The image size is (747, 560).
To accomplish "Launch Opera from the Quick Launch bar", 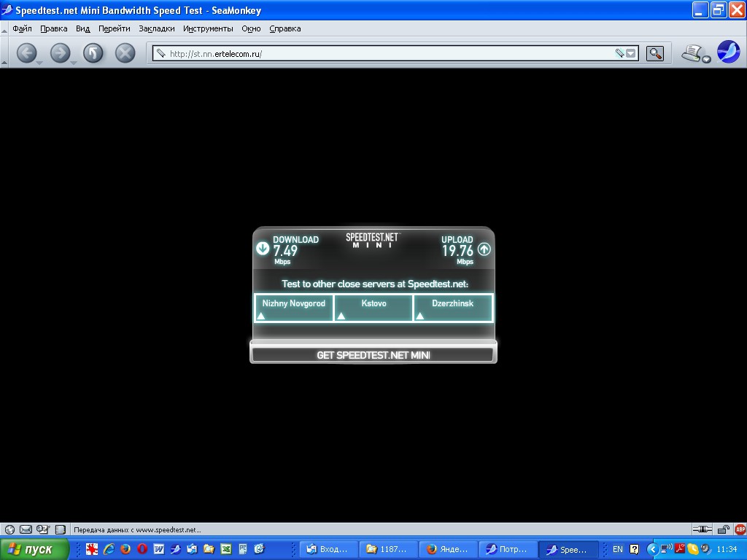I will tap(142, 550).
